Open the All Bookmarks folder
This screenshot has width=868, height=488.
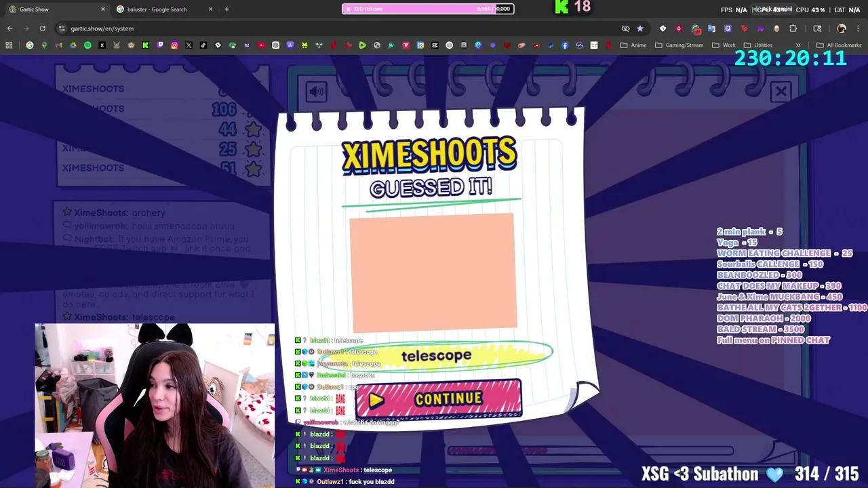(x=839, y=45)
